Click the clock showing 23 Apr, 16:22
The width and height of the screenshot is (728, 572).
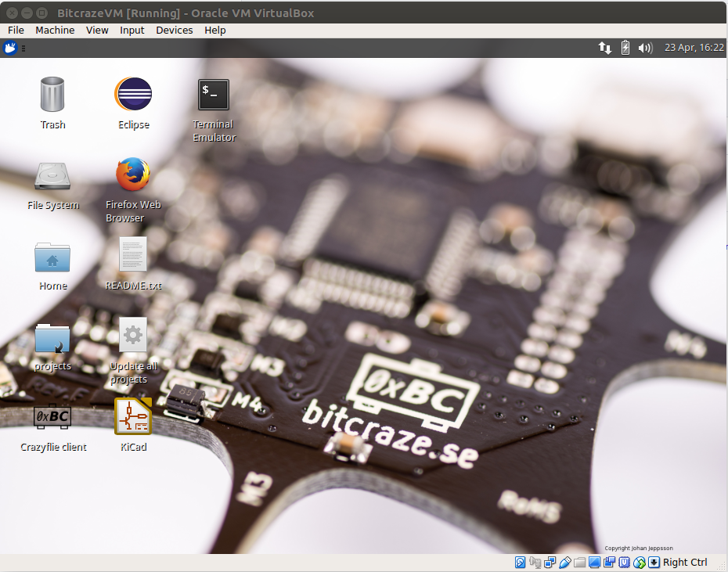tap(694, 48)
